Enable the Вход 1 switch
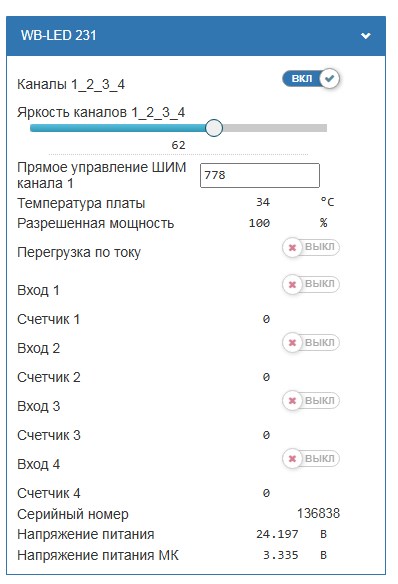Image resolution: width=398 pixels, height=584 pixels. [311, 285]
